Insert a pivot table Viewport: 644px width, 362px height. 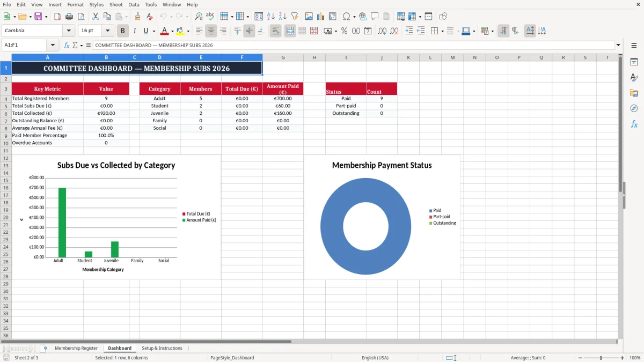point(332,17)
